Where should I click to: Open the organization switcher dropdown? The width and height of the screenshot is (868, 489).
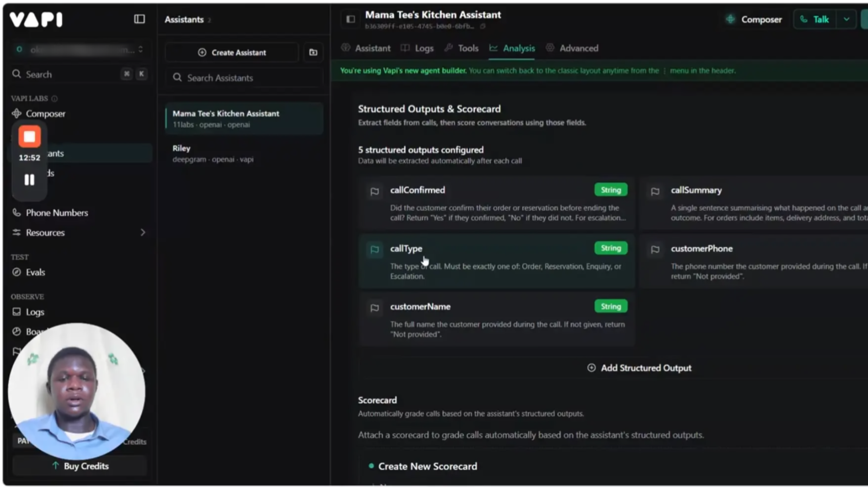[x=81, y=49]
